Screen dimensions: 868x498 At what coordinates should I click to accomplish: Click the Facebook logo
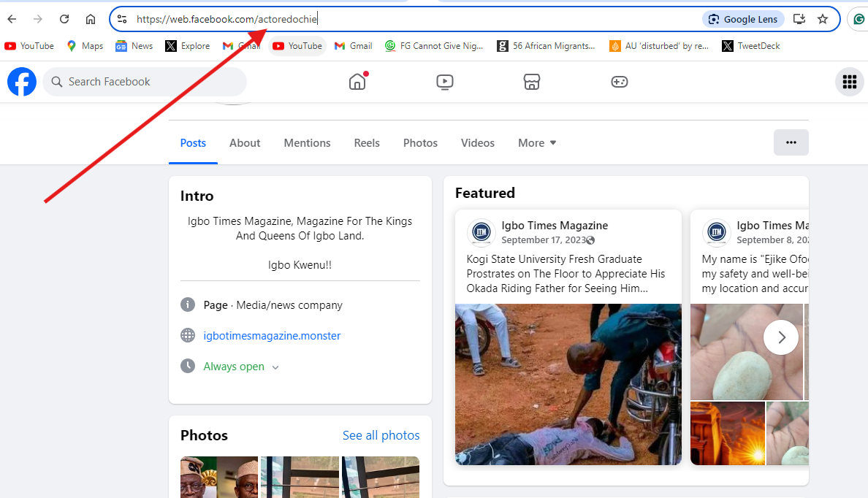pos(22,82)
